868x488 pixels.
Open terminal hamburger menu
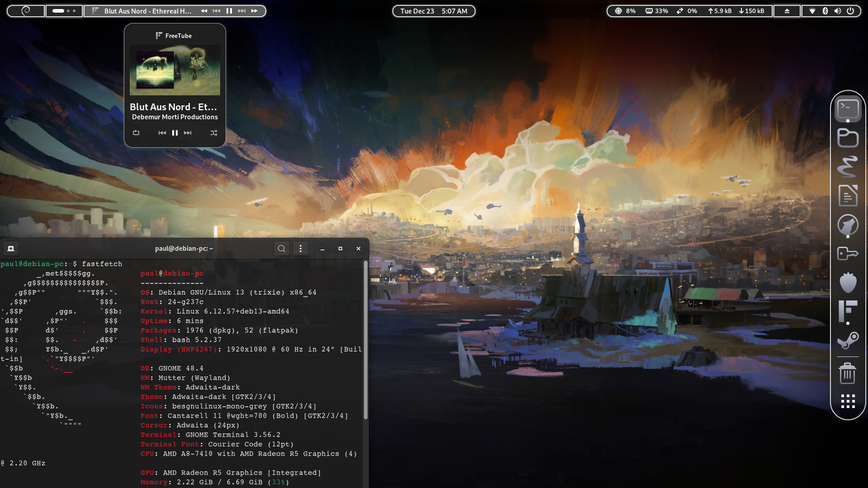click(x=301, y=249)
